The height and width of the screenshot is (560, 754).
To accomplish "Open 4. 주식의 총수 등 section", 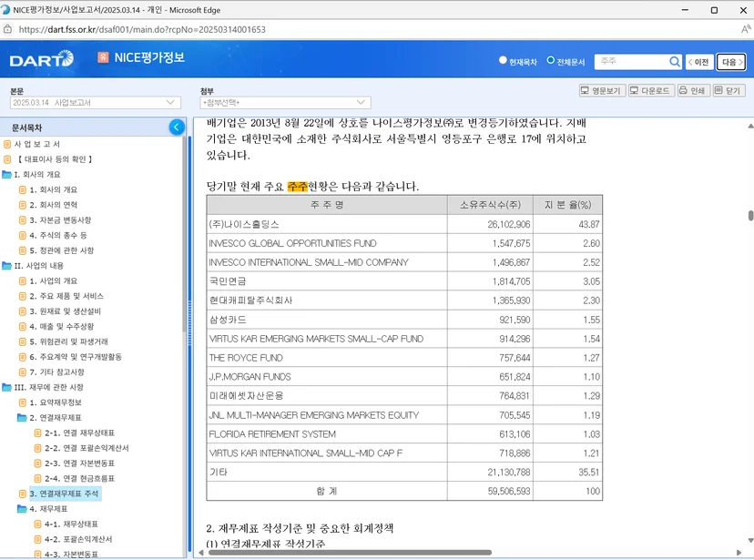I will click(58, 236).
